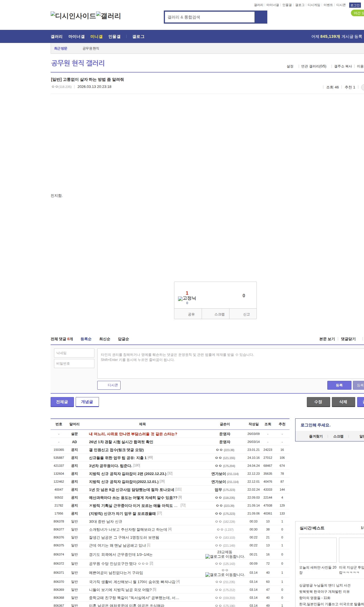Click 스크랩 below the vote box

coord(219,314)
